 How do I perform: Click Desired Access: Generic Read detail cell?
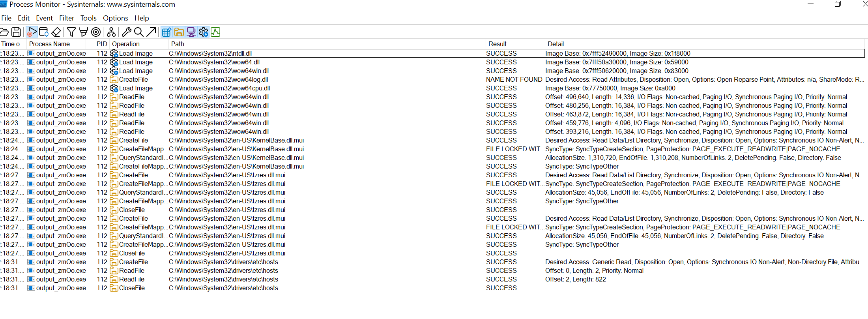(x=704, y=262)
